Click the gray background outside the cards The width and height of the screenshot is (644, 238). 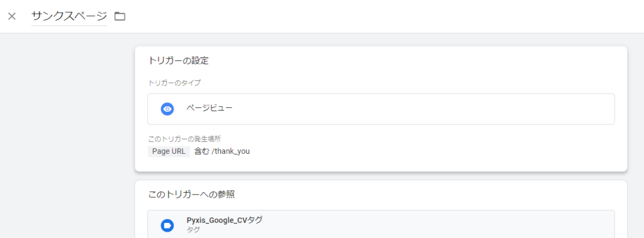click(65, 136)
